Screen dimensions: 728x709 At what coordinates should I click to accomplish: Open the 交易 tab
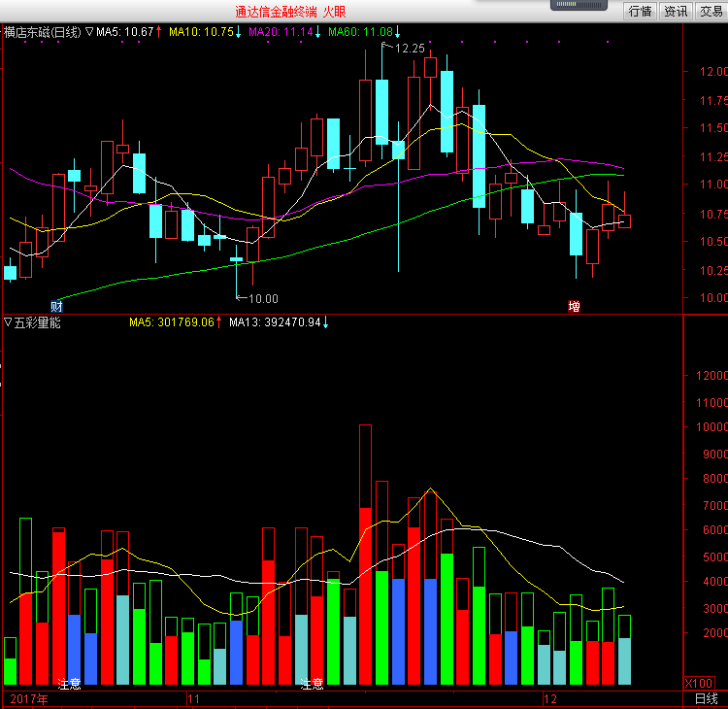pyautogui.click(x=711, y=11)
